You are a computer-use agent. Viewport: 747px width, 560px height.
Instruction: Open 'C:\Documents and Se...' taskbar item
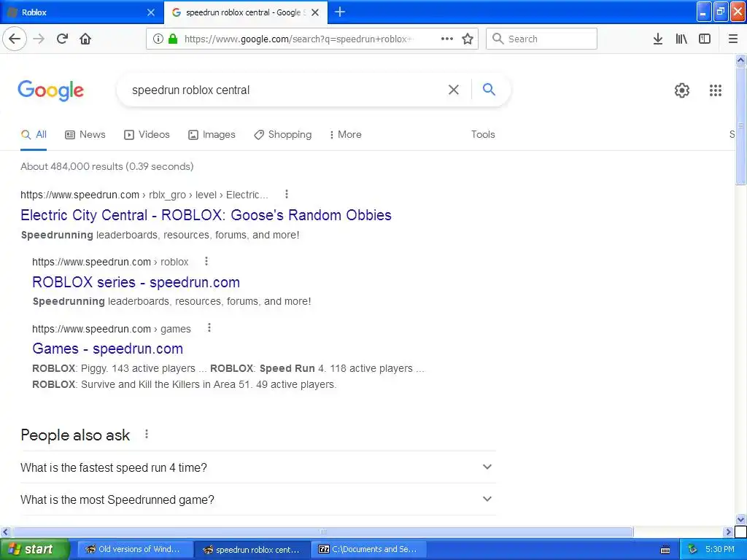pyautogui.click(x=368, y=550)
